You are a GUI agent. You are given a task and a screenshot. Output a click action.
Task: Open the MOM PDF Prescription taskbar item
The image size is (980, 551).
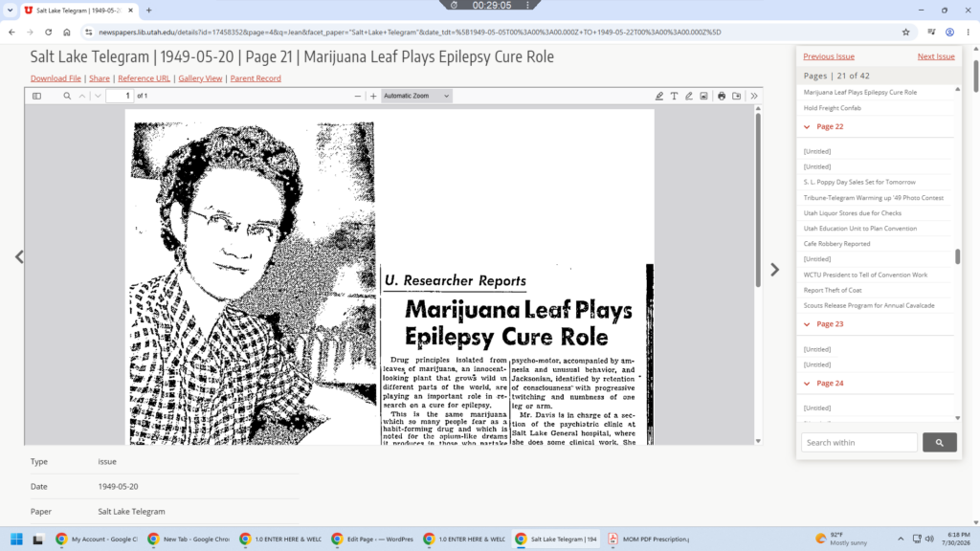(649, 539)
